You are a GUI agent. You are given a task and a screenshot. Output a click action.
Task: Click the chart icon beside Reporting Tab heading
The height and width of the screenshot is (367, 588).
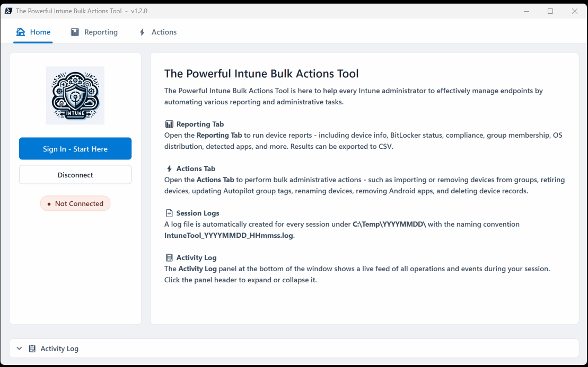(x=169, y=124)
